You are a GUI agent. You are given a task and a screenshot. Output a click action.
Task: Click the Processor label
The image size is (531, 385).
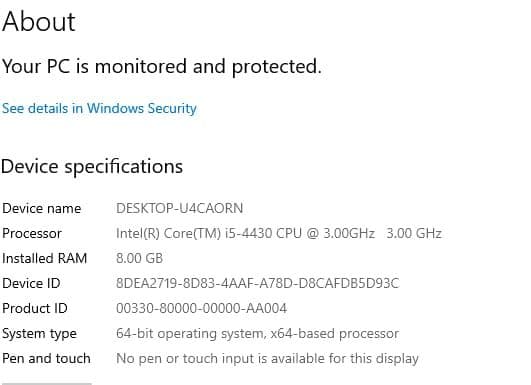point(32,233)
